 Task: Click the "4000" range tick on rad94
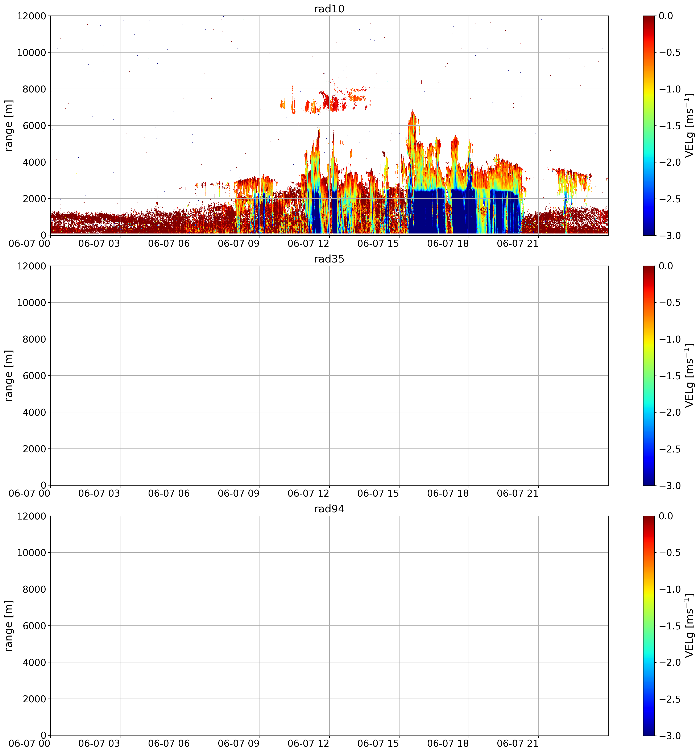[x=34, y=662]
